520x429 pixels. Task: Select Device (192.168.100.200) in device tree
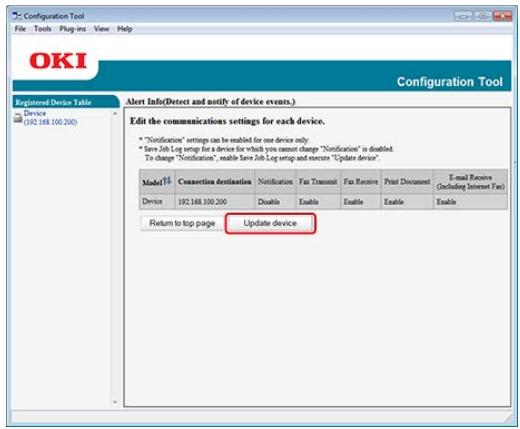pos(50,118)
